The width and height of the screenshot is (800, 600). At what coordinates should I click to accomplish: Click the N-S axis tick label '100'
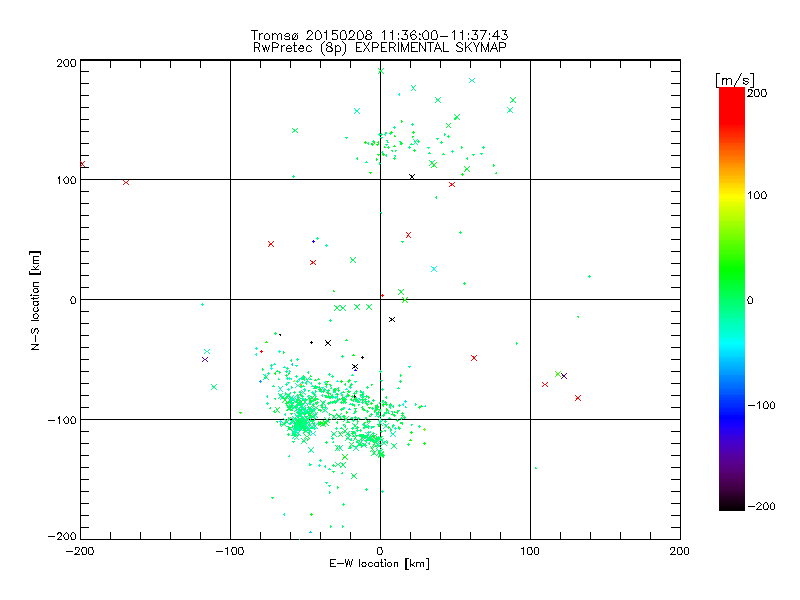coord(66,180)
